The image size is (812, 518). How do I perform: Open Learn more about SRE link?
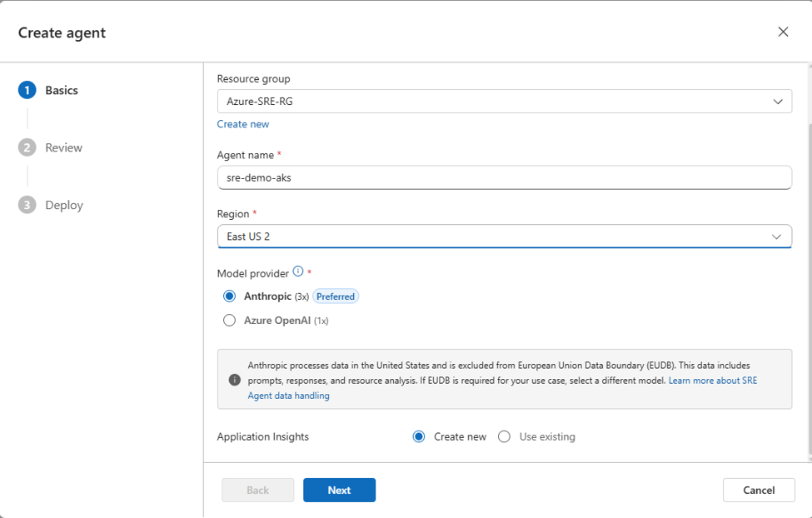(502, 388)
